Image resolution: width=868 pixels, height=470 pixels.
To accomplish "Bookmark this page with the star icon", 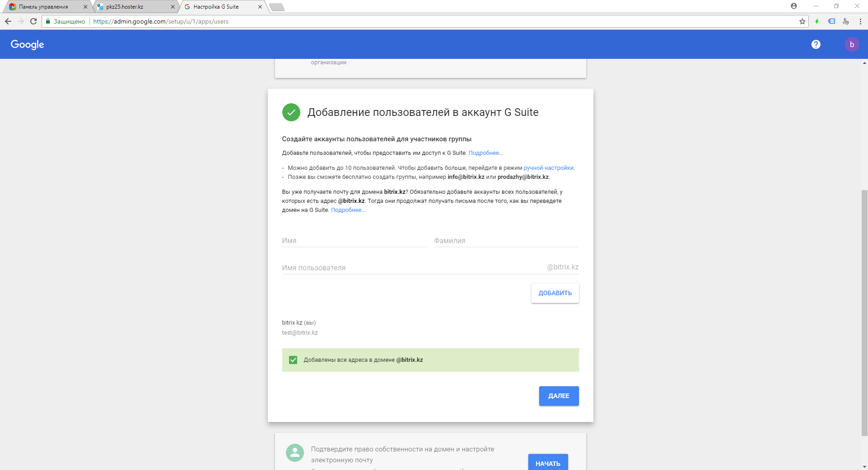I will click(x=802, y=21).
